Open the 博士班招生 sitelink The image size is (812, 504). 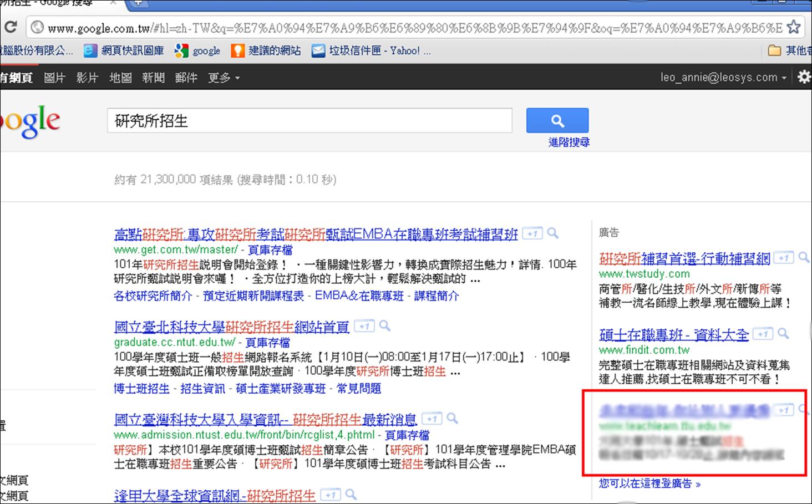click(141, 389)
